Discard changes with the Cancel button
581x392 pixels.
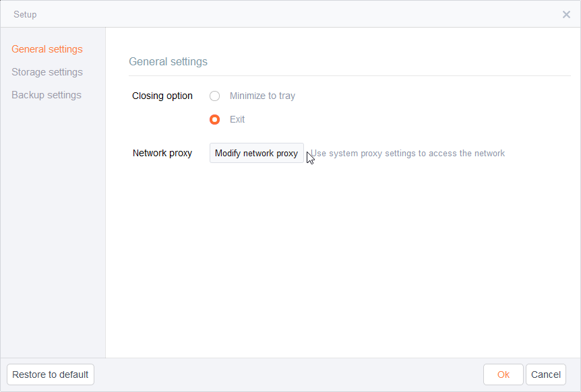coord(546,374)
